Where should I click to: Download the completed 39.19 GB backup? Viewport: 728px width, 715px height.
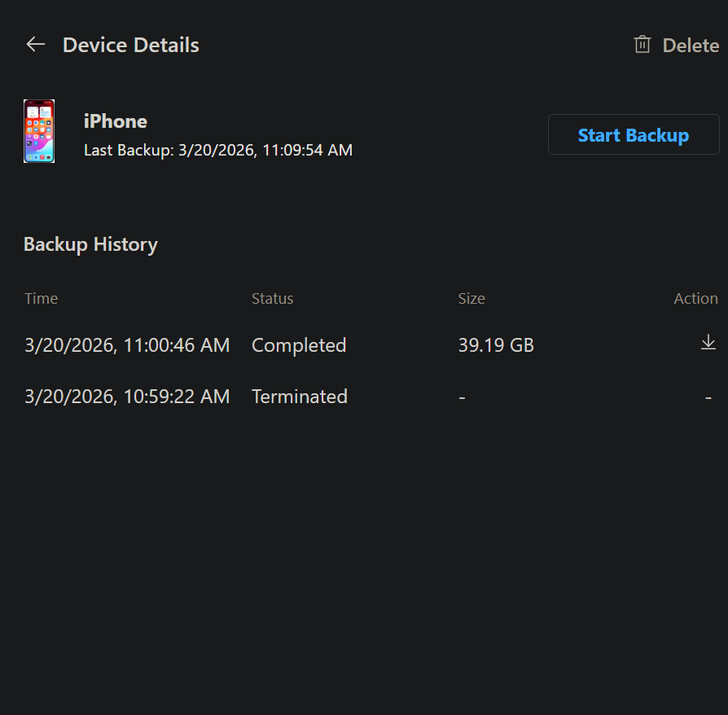708,342
